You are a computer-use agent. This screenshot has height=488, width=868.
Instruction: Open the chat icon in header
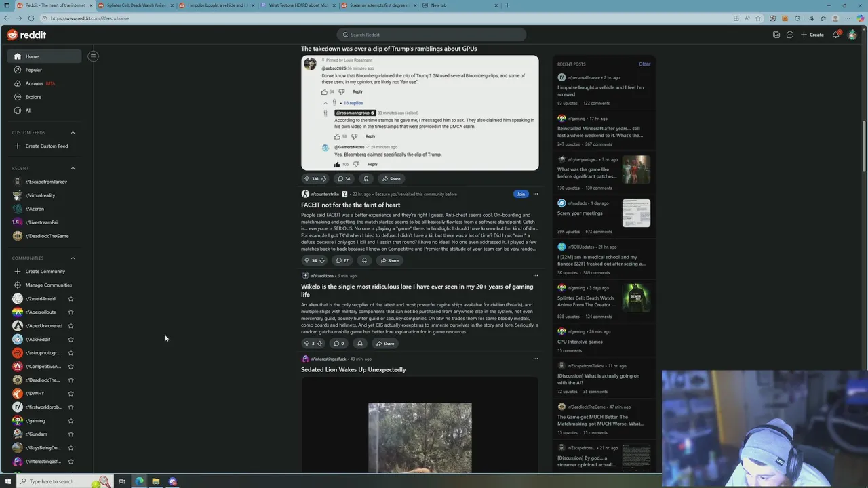[x=790, y=35]
